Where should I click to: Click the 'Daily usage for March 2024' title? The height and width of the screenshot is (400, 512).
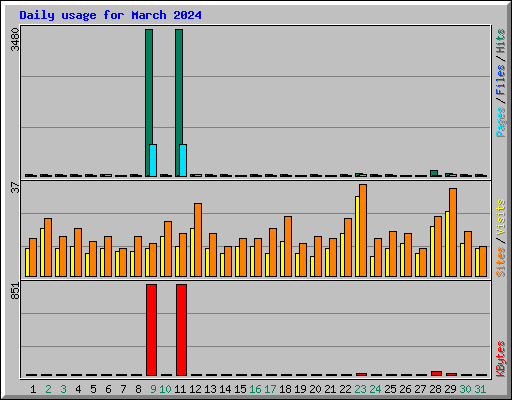[x=110, y=15]
